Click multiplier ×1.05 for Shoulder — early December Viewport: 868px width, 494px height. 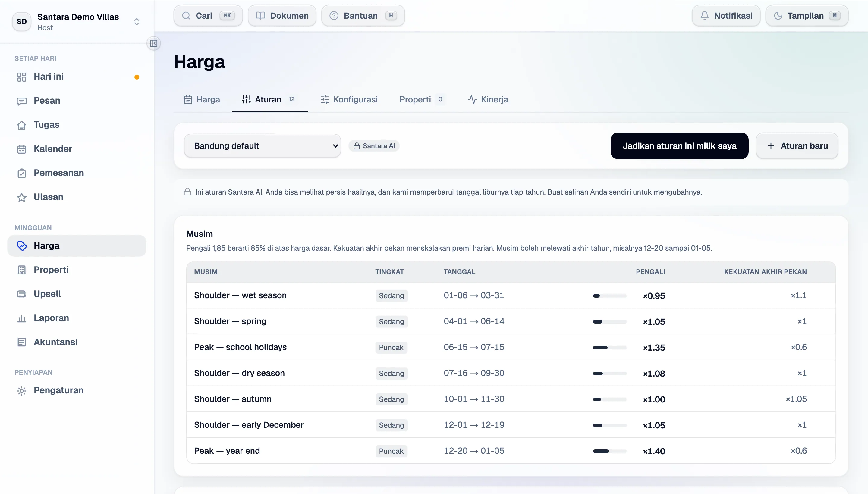[x=654, y=425]
